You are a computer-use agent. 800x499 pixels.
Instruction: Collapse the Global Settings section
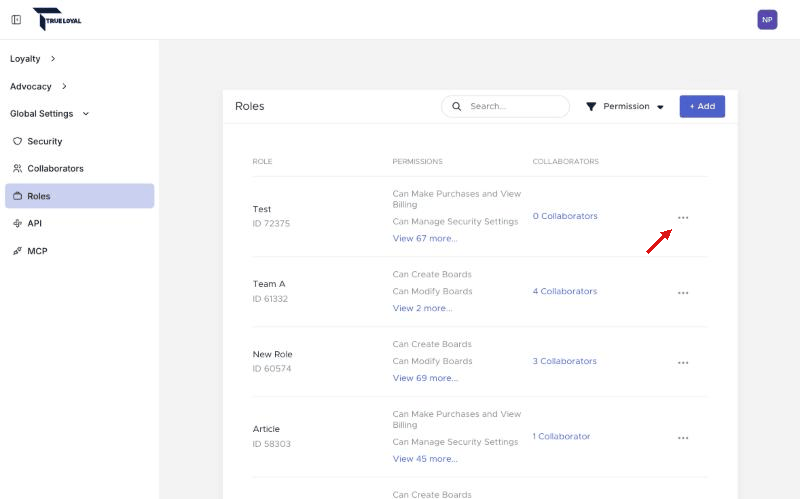[49, 114]
